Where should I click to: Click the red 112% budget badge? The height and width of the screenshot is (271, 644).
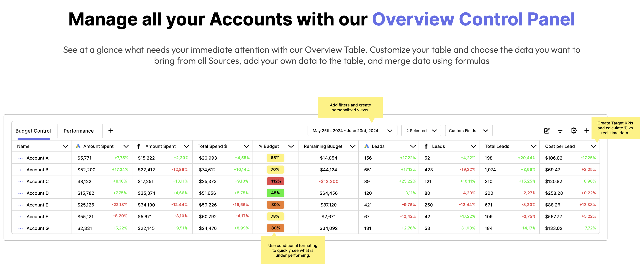coord(275,181)
